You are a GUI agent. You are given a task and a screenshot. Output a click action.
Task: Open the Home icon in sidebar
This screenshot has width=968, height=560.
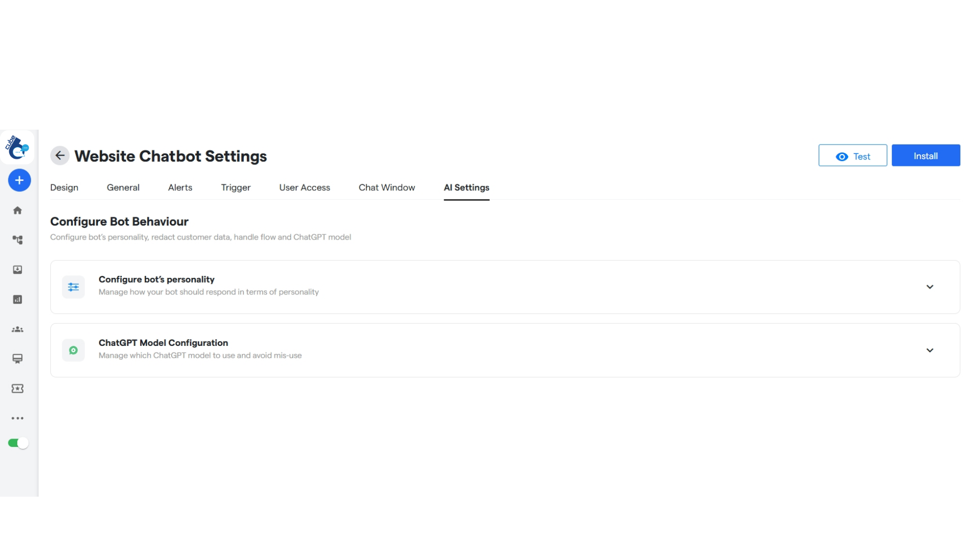pos(18,210)
